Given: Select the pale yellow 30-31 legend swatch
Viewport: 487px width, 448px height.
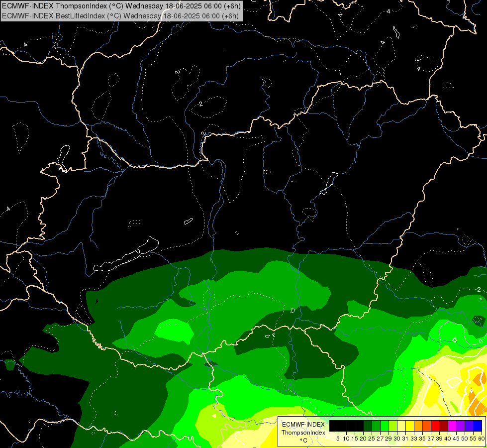Looking at the screenshot, I should pyautogui.click(x=401, y=426).
